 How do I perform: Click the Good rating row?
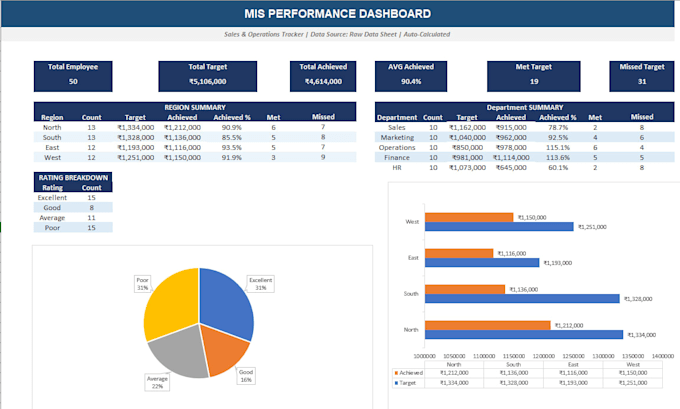(x=73, y=208)
